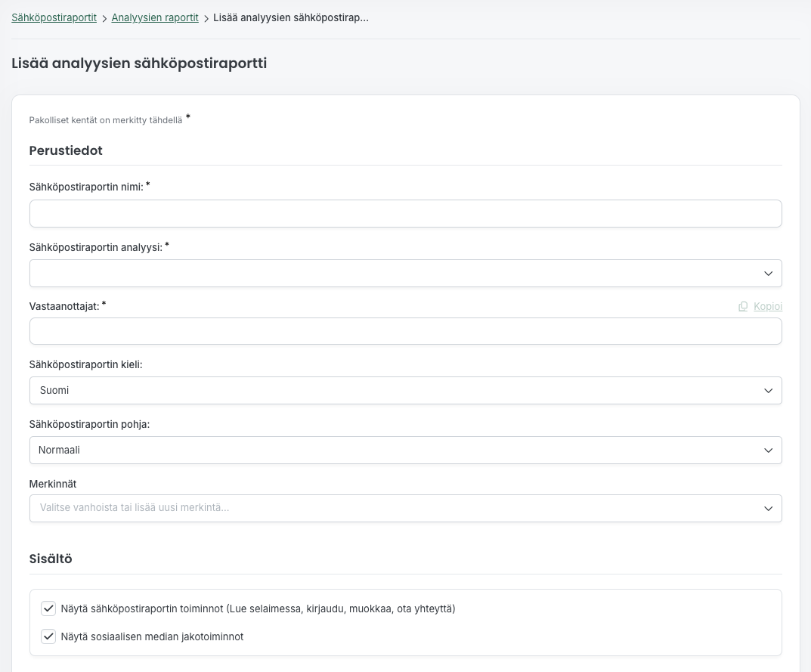Image resolution: width=811 pixels, height=672 pixels.
Task: Disable 'Näytä sosiaalisen median jakotoiminnot' checkbox
Action: coord(49,636)
